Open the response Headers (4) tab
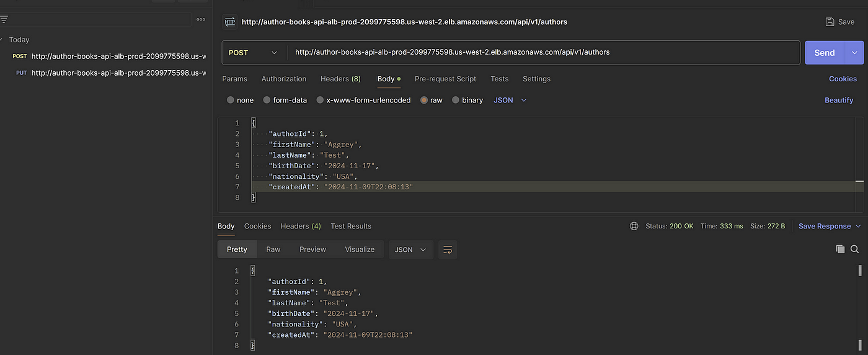The image size is (868, 355). click(301, 226)
